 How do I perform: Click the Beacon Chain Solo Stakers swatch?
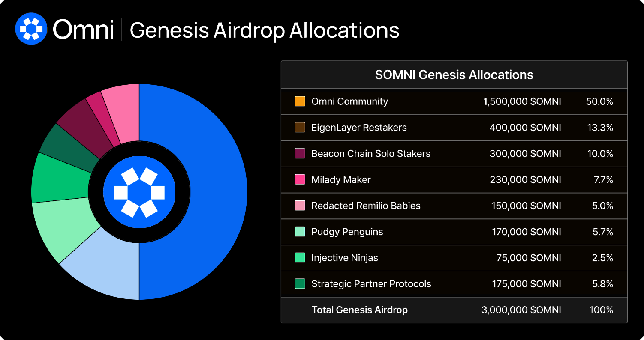[x=300, y=154]
